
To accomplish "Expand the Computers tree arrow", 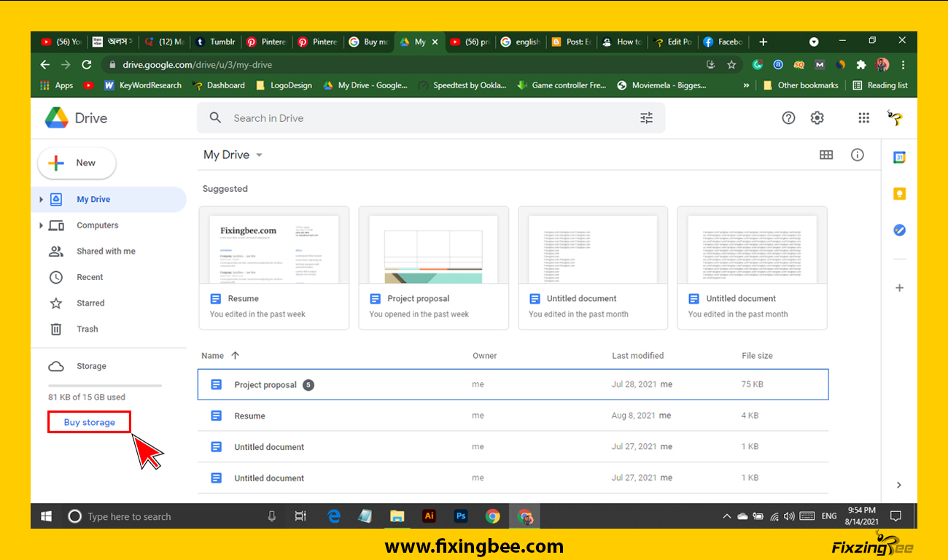I will click(x=42, y=226).
